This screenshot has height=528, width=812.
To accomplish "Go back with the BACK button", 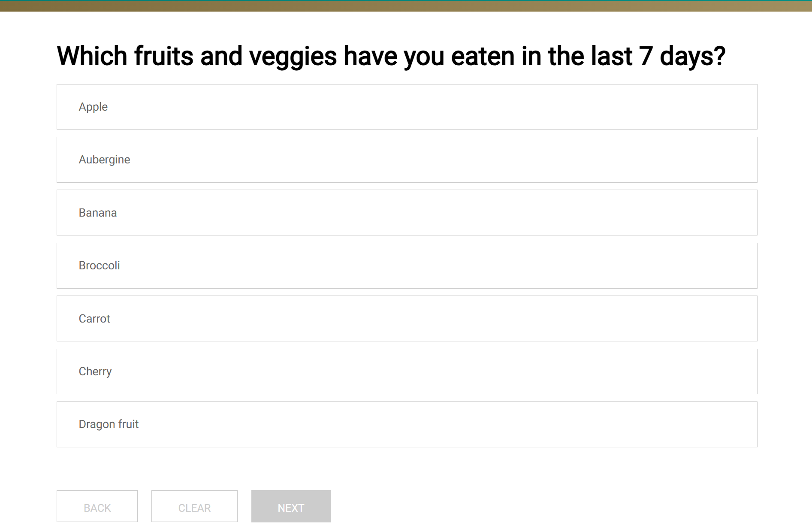I will click(x=97, y=507).
